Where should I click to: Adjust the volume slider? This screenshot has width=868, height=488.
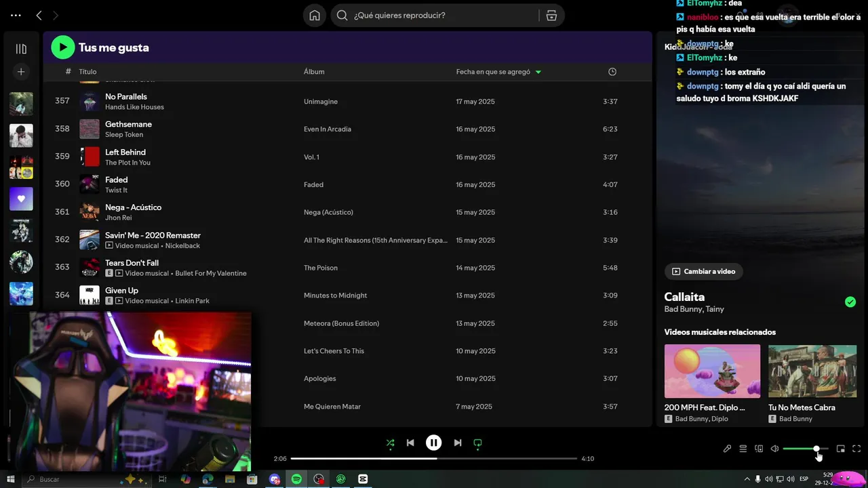coord(806,449)
